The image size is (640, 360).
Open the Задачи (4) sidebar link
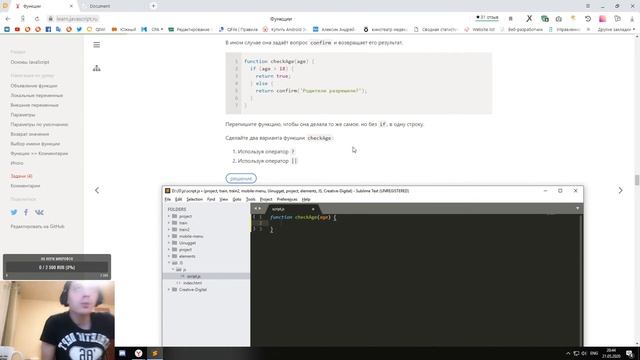tap(21, 176)
